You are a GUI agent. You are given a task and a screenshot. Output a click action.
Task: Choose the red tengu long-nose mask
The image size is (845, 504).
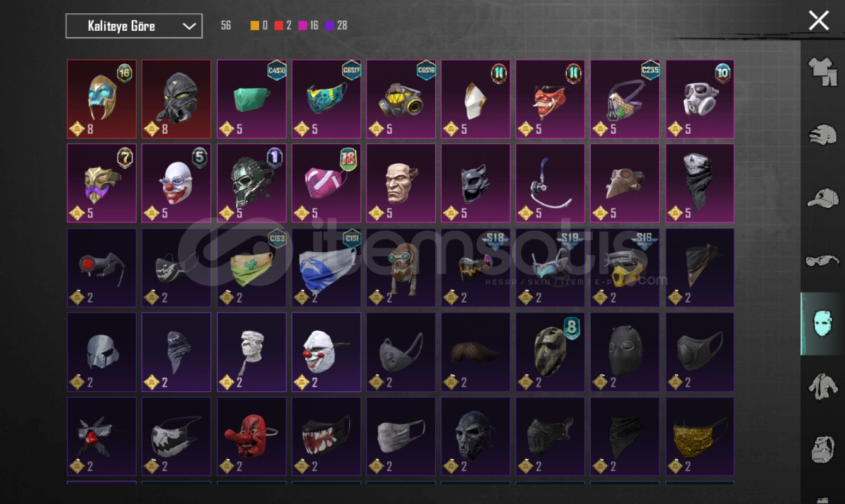click(252, 436)
